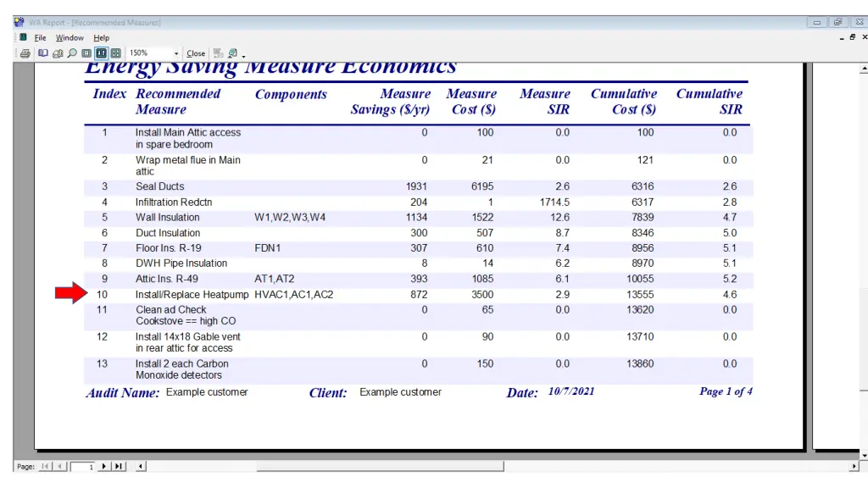This screenshot has height=488, width=868.
Task: Click the horizontal scrollbar thumb
Action: pyautogui.click(x=381, y=467)
